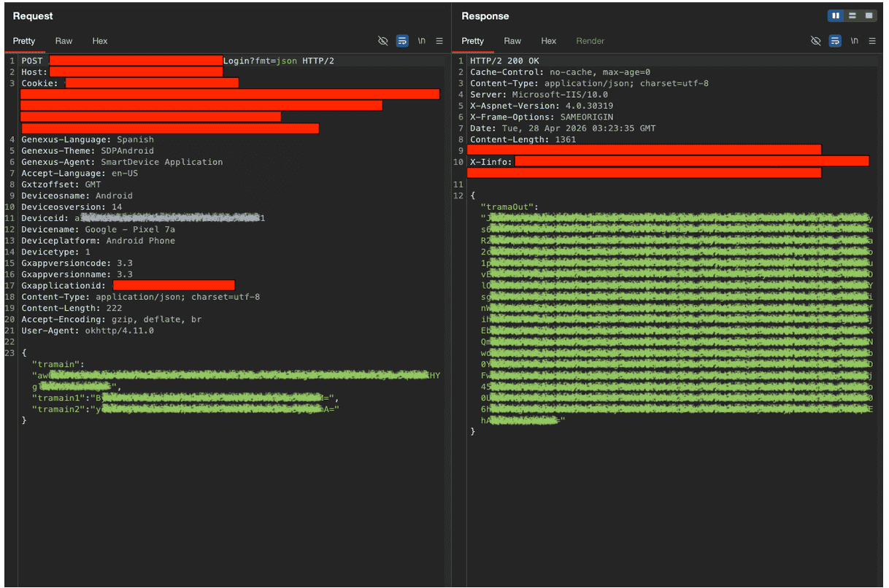Toggle \n newline display in Request pane
This screenshot has height=588, width=889.
422,41
